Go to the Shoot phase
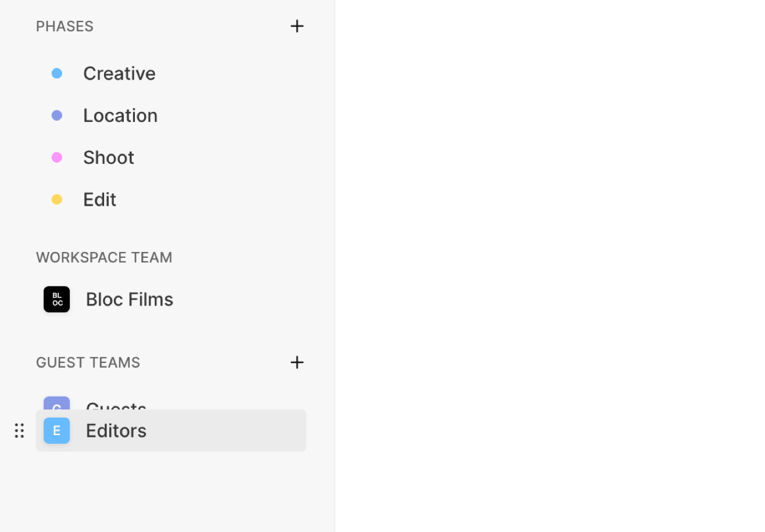Image resolution: width=765 pixels, height=532 pixels. [x=109, y=157]
